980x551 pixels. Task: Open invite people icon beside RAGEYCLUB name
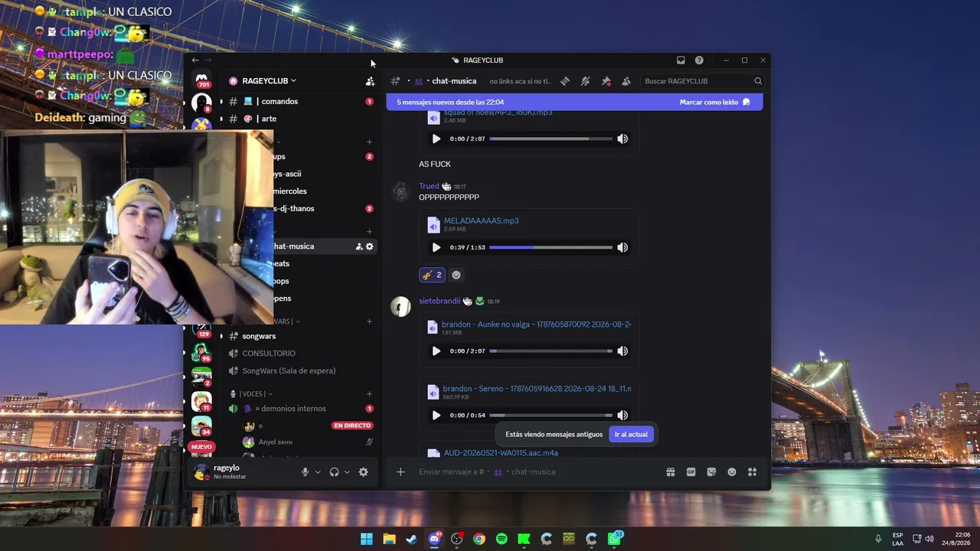[370, 81]
